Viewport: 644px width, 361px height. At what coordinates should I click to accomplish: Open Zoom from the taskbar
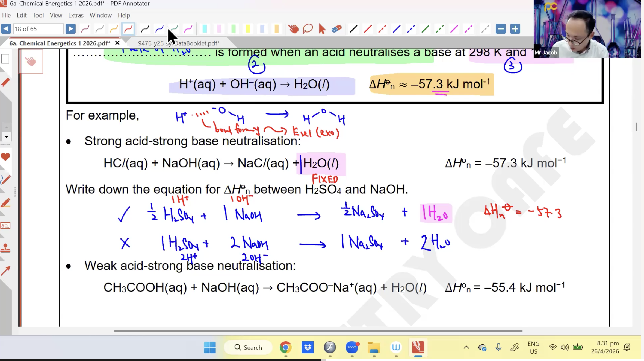[352, 347]
